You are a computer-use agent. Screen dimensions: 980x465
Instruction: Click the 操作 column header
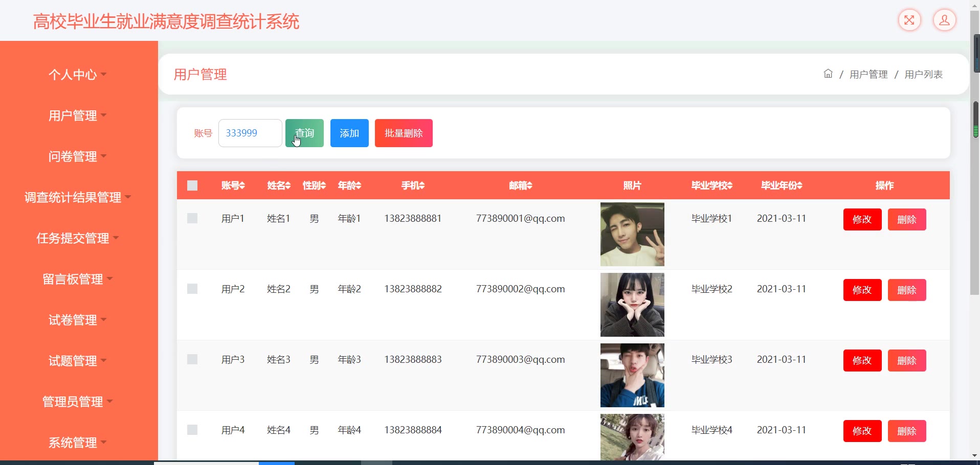[885, 185]
